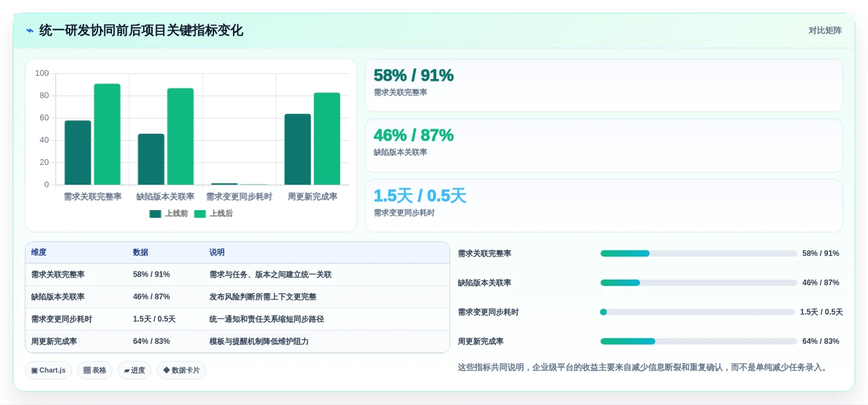Viewport: 868px width, 405px height.
Task: Click the 1.5天 / 0.5天 data card
Action: click(604, 206)
